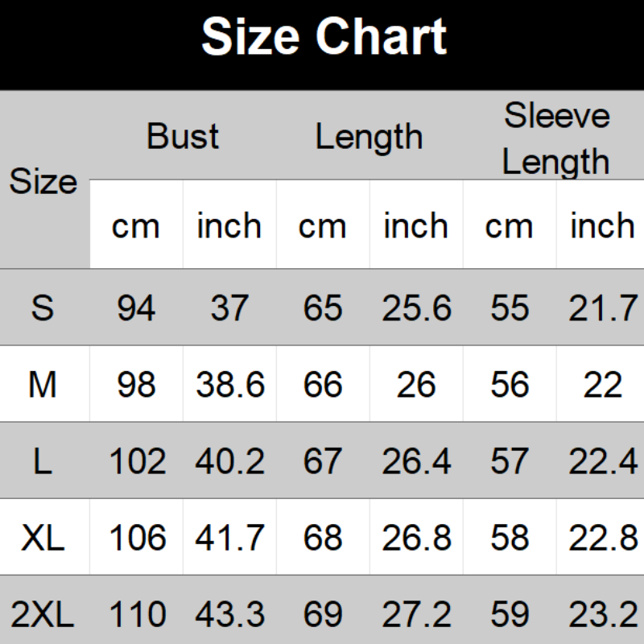Click the Size Chart title
This screenshot has width=644, height=644.
click(x=324, y=37)
